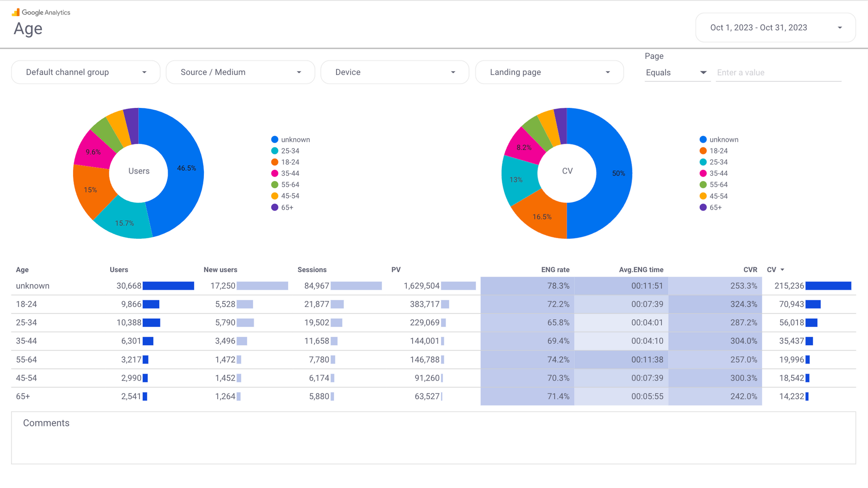Sort table by ENG rate column header
The image size is (868, 488).
555,270
